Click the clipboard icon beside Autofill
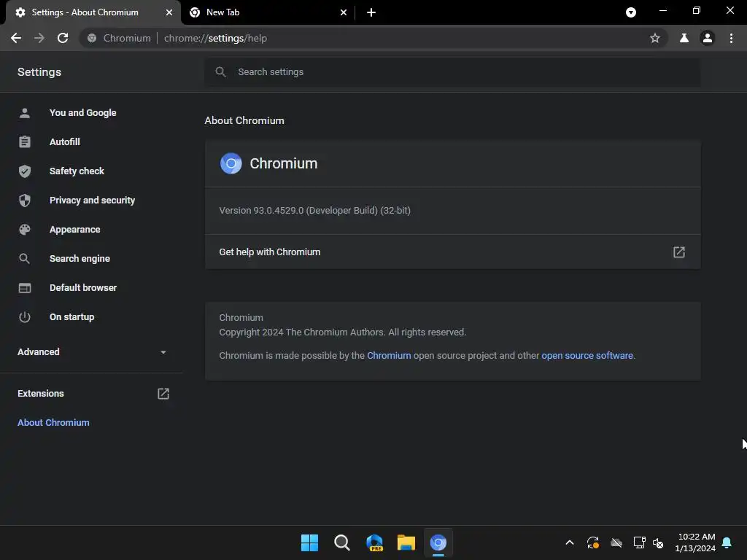 [24, 142]
